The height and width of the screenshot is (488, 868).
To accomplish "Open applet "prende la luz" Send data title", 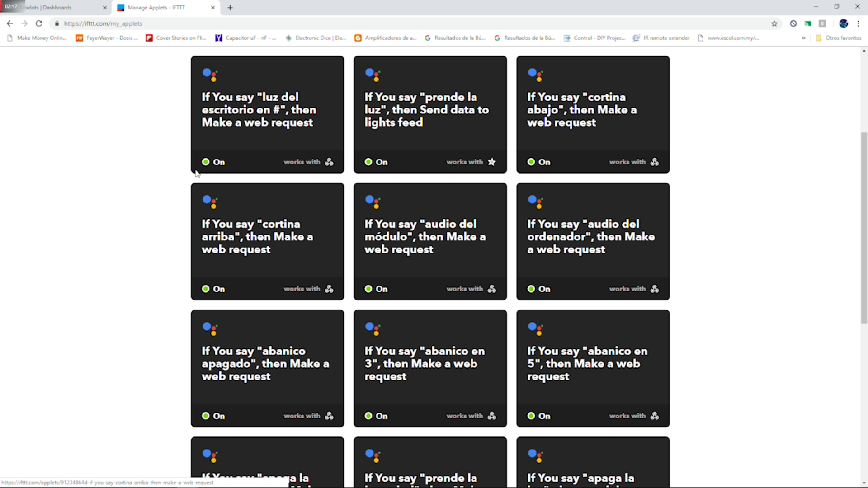I will [x=427, y=110].
